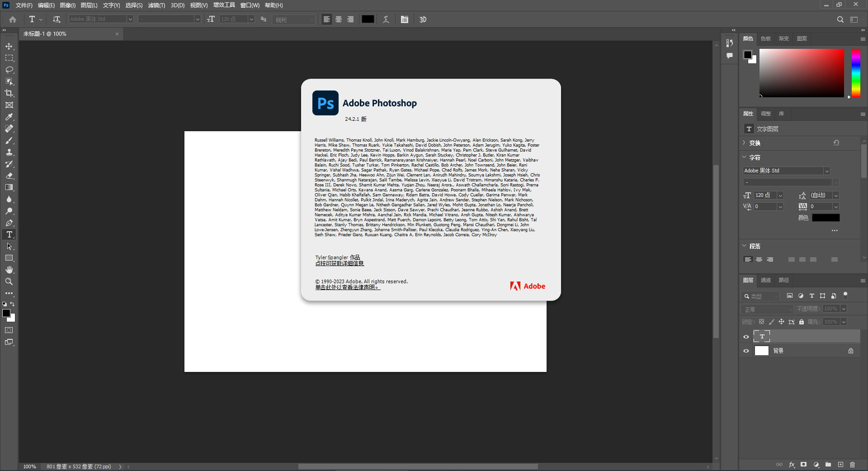The image size is (868, 471).
Task: Center text in options bar
Action: click(x=339, y=19)
